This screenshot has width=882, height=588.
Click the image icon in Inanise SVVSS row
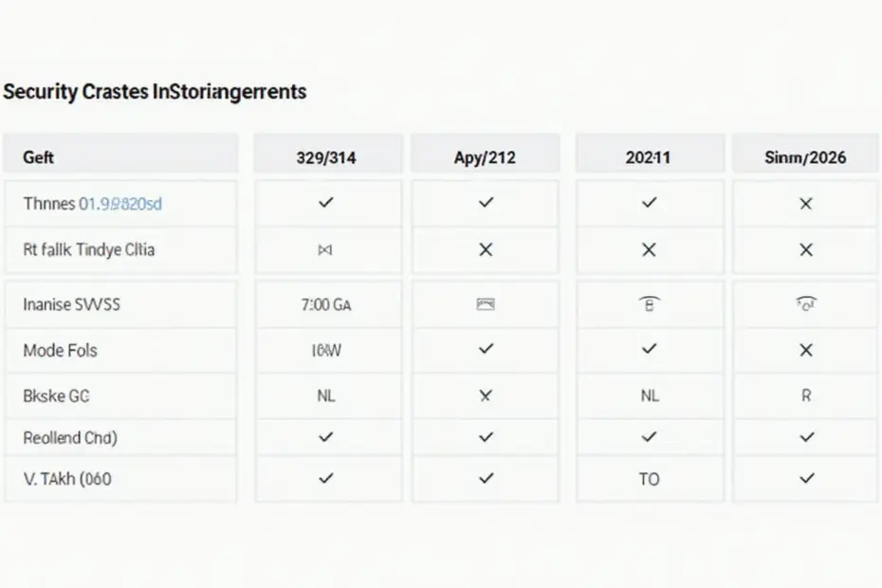tap(486, 304)
